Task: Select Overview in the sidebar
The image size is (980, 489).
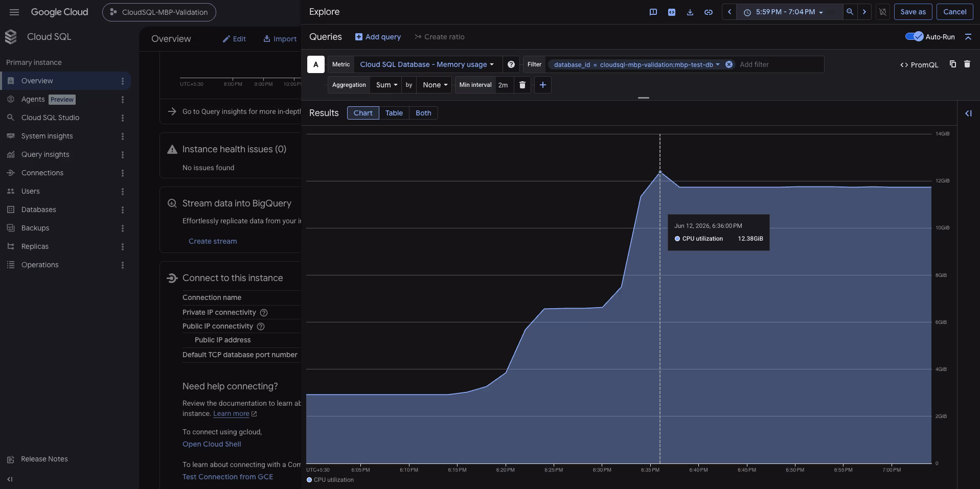Action: point(65,81)
